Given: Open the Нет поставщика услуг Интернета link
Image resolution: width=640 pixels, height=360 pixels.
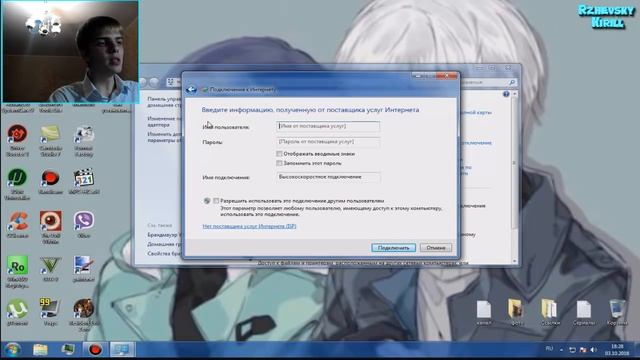Looking at the screenshot, I should (x=249, y=226).
